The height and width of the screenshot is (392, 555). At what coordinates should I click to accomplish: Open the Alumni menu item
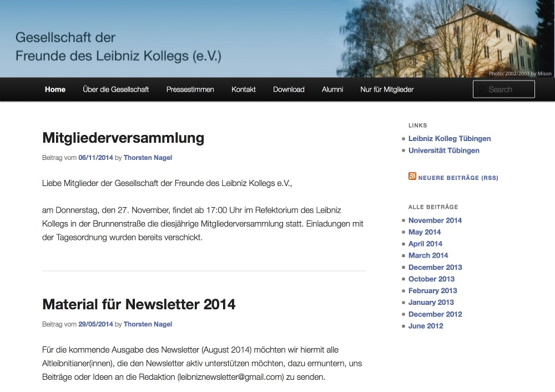[332, 89]
